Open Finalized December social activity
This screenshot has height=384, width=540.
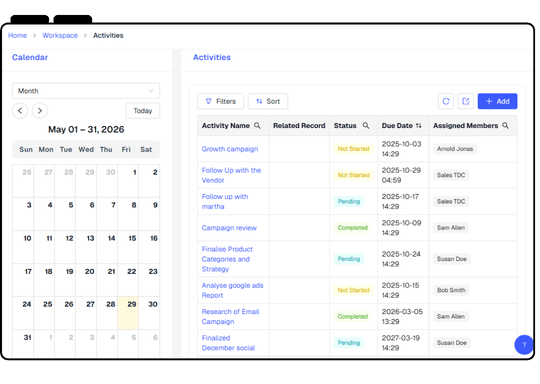[x=228, y=343]
